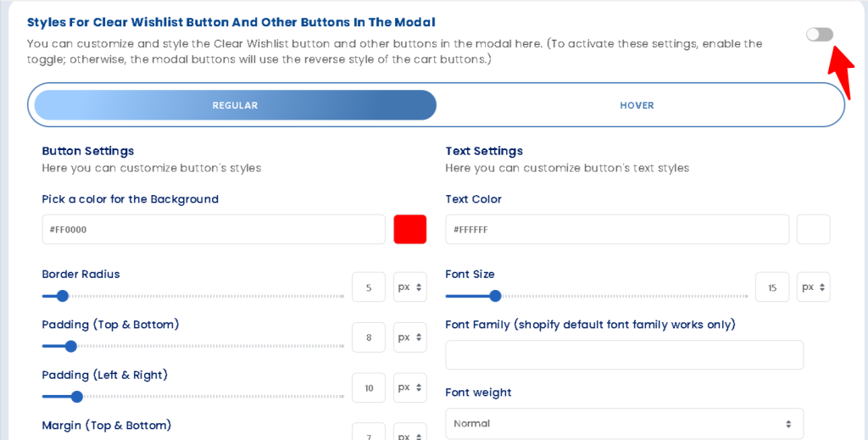Click the Padding Left & Right value box
This screenshot has width=868, height=440.
pos(369,388)
